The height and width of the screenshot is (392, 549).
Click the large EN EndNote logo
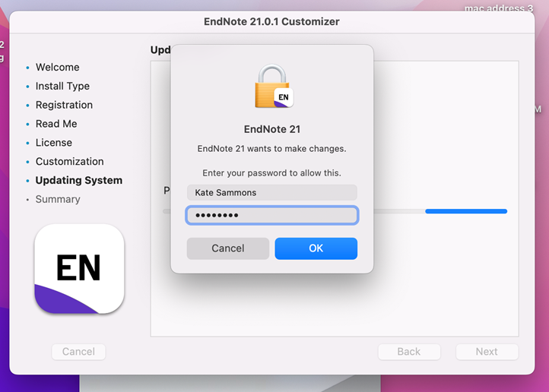pyautogui.click(x=80, y=269)
